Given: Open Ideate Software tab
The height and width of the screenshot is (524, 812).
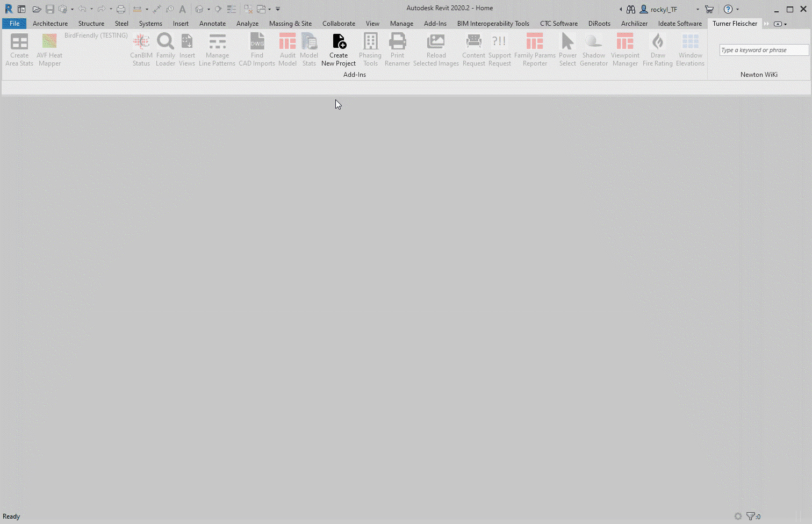Looking at the screenshot, I should pyautogui.click(x=680, y=24).
